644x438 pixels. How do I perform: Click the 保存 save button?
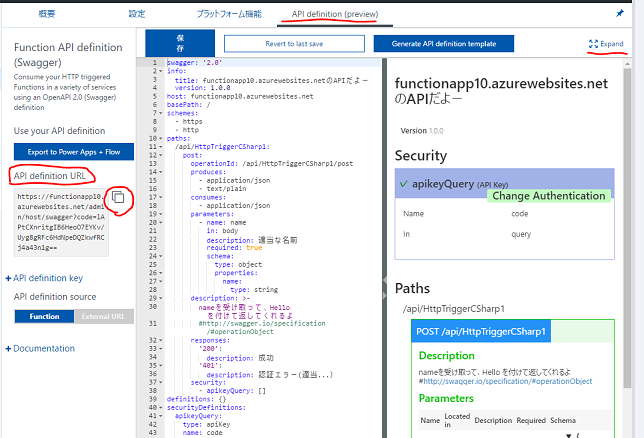tap(180, 43)
